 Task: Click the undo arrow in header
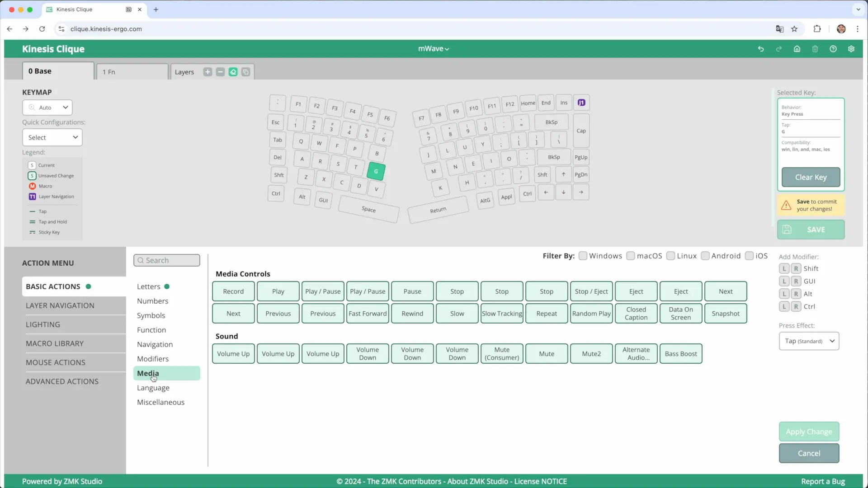tap(761, 49)
